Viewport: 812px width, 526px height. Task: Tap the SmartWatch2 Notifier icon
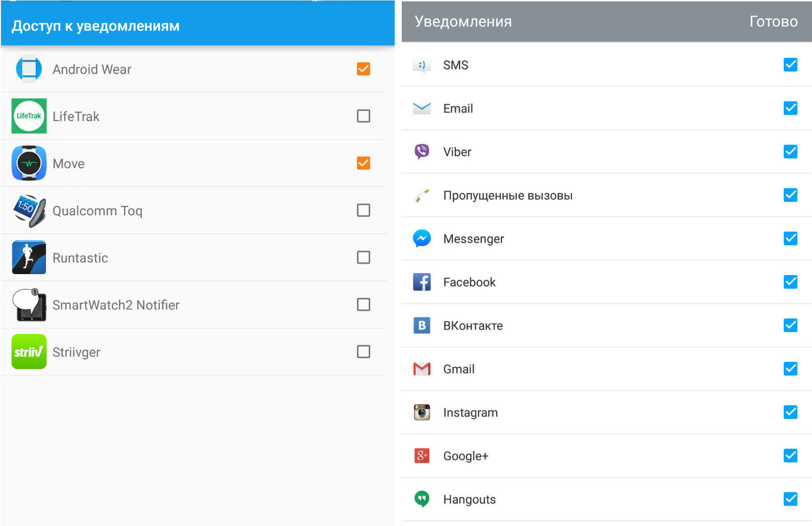(x=29, y=305)
